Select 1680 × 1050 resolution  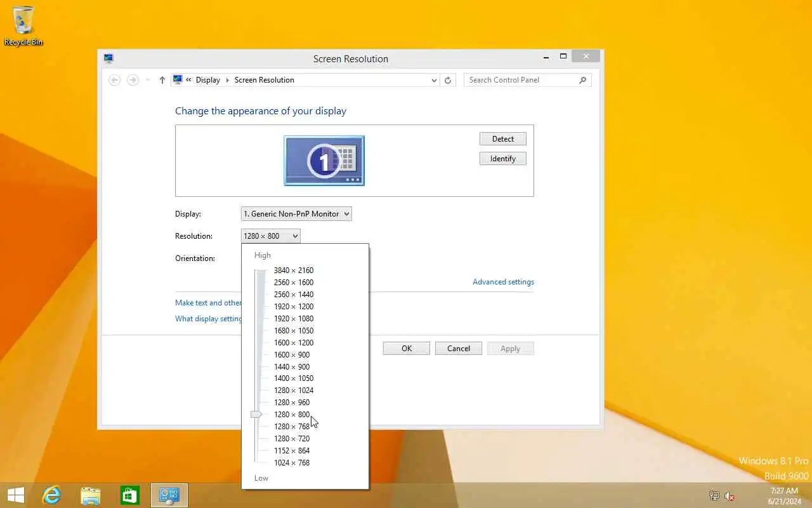(294, 331)
